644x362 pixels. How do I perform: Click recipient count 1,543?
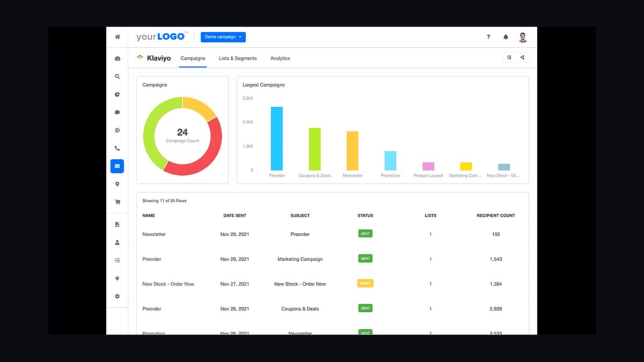tap(496, 259)
